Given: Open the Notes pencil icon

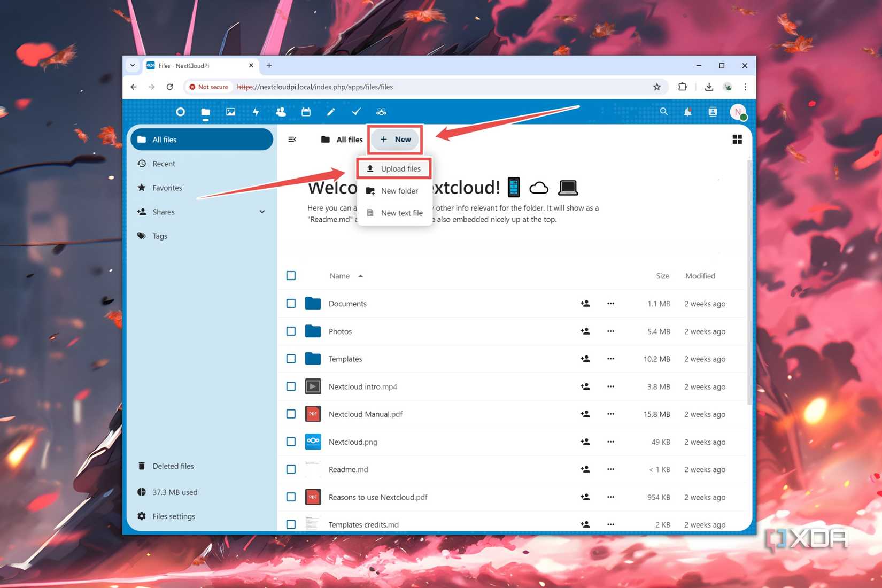Looking at the screenshot, I should [331, 112].
